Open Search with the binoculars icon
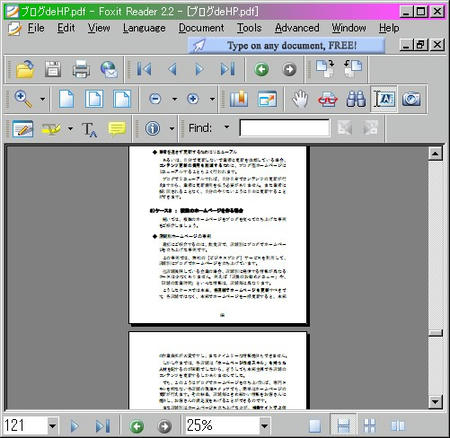Viewport: 450px width, 438px height. pyautogui.click(x=356, y=99)
